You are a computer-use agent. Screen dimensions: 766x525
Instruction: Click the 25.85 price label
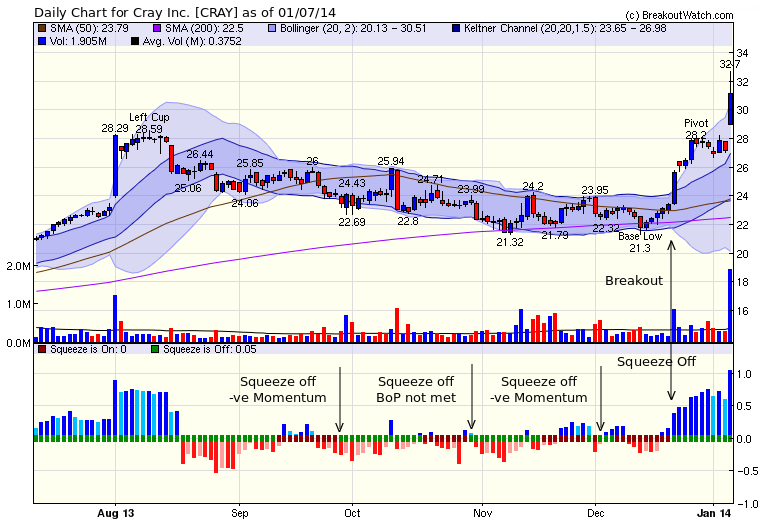pos(250,163)
